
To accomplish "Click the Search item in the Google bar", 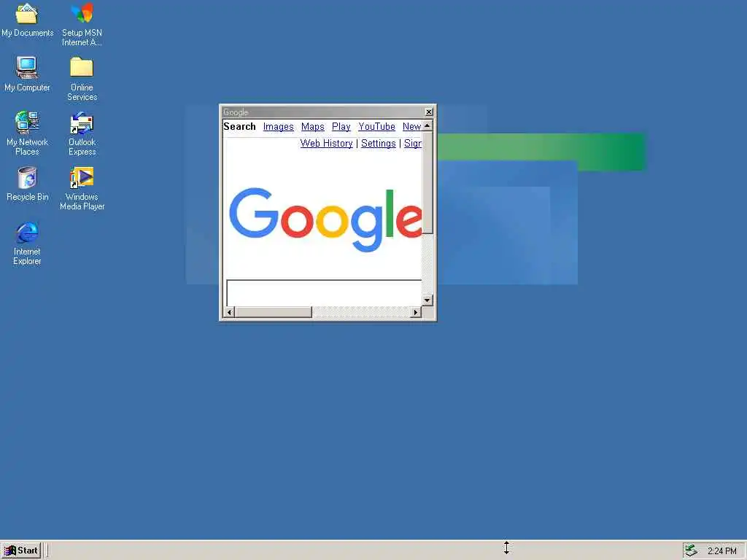I will 239,127.
